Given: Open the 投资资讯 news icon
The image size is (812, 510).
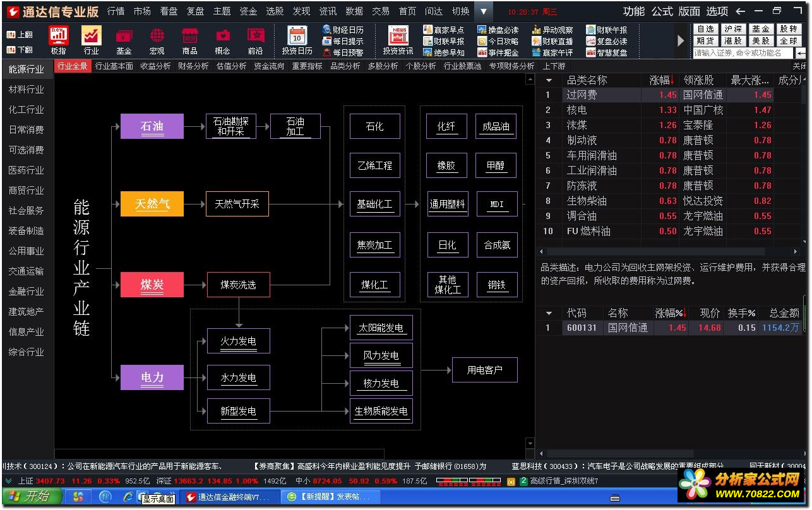Looking at the screenshot, I should point(398,40).
